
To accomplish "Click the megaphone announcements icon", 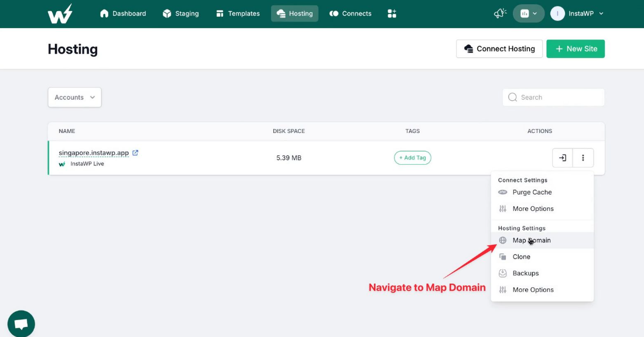I will point(500,13).
